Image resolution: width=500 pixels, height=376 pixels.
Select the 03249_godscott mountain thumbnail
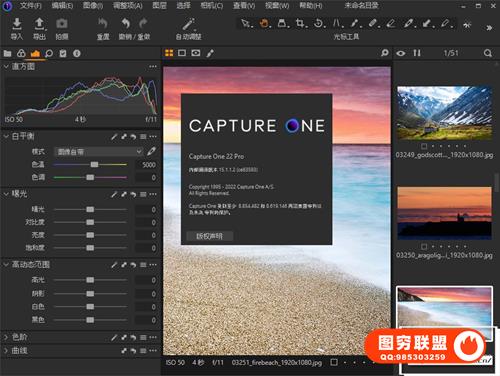pyautogui.click(x=444, y=113)
